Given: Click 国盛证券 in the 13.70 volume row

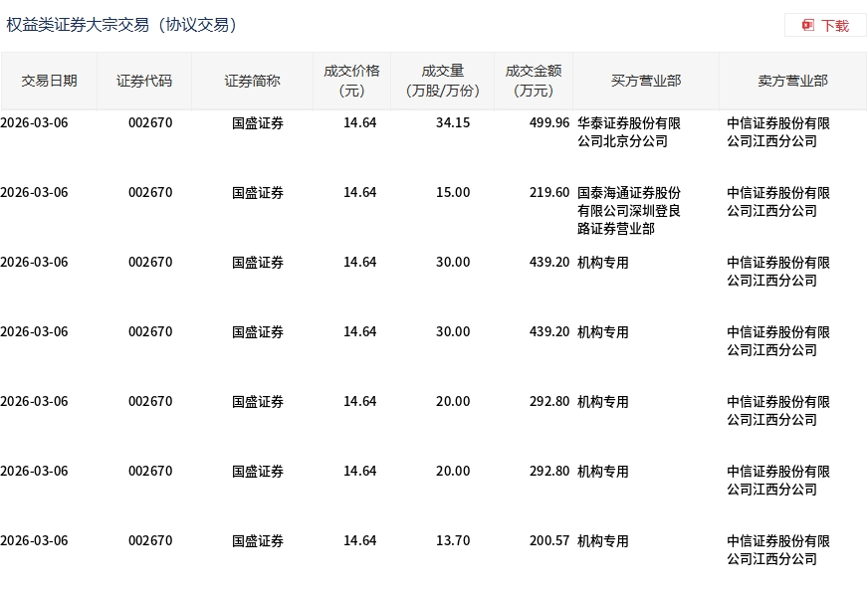Looking at the screenshot, I should (258, 541).
